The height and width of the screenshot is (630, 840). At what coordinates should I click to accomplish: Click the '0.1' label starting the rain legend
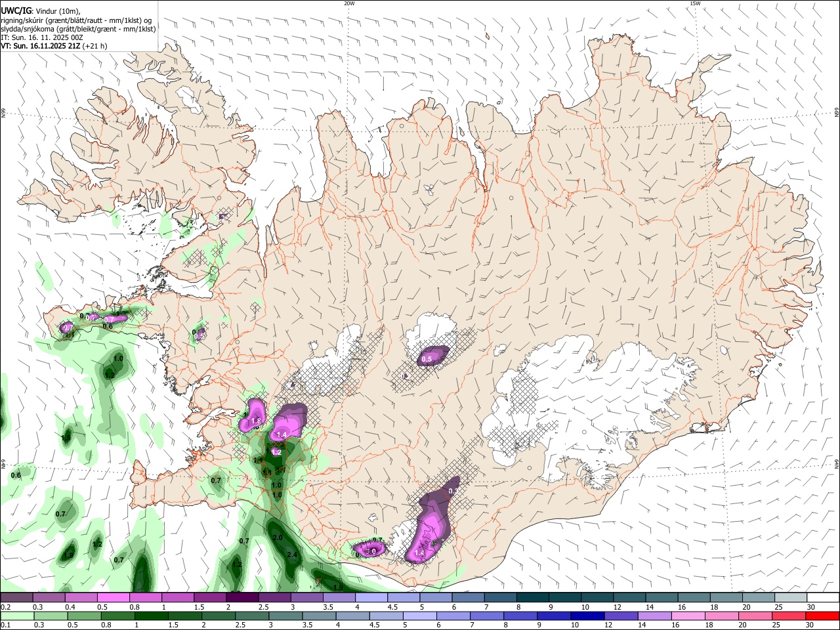5,625
